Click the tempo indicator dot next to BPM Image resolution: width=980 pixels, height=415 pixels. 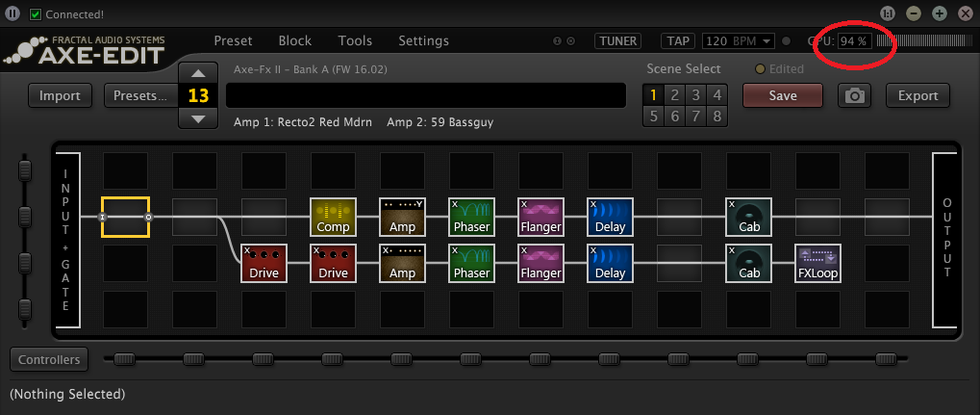click(x=787, y=41)
